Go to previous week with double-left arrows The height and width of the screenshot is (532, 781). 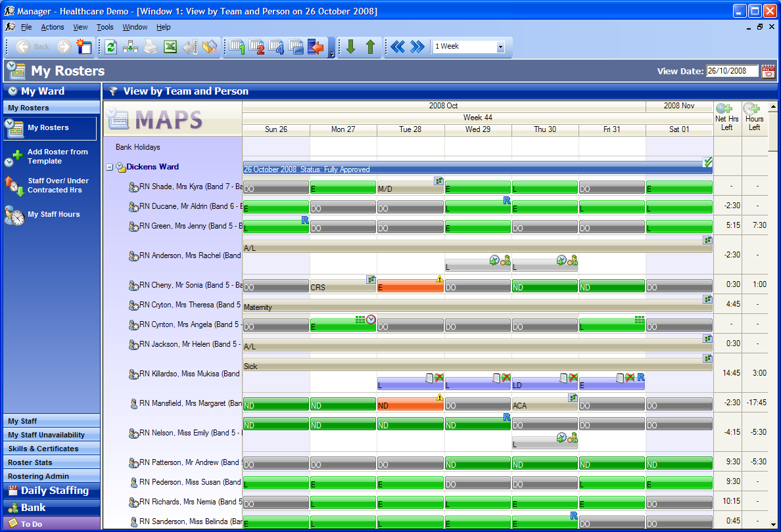pos(398,47)
